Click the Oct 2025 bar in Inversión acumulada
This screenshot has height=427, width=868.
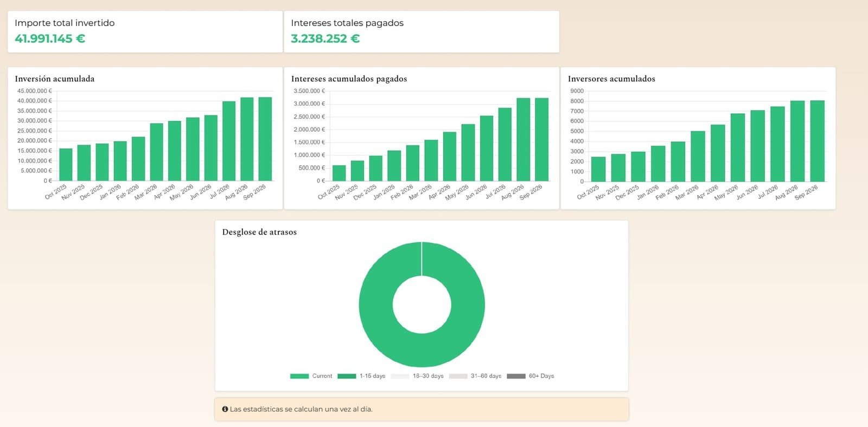(x=66, y=165)
